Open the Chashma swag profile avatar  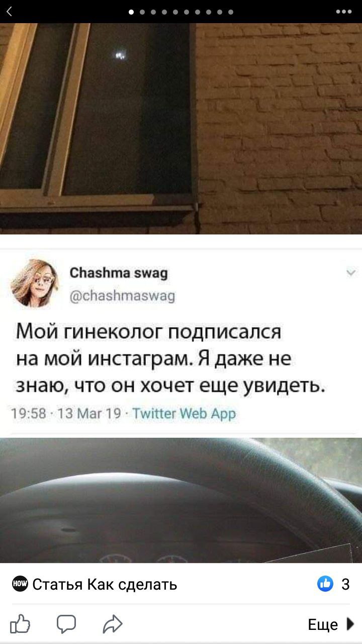[36, 282]
